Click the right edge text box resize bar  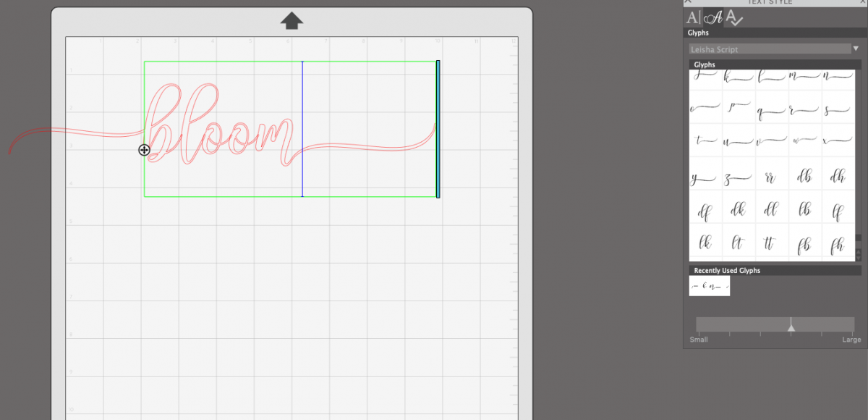(438, 129)
